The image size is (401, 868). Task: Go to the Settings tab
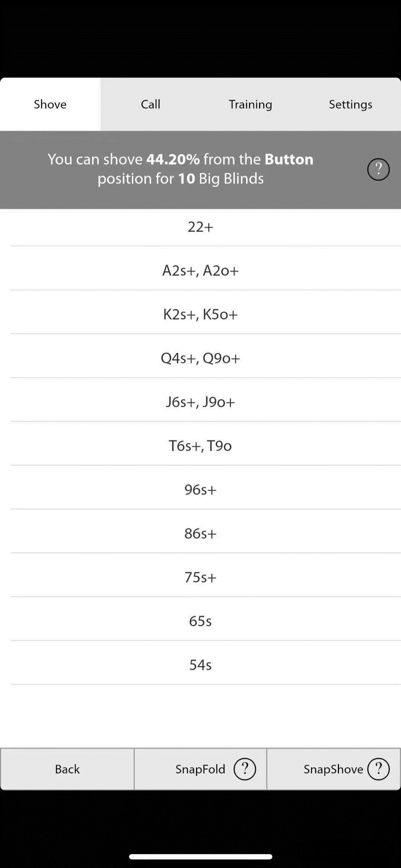pos(351,104)
